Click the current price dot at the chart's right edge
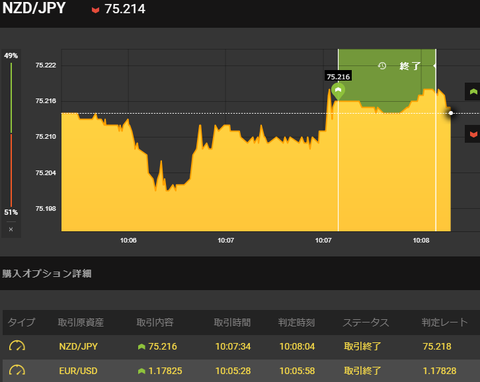The height and width of the screenshot is (382, 480). pyautogui.click(x=451, y=113)
